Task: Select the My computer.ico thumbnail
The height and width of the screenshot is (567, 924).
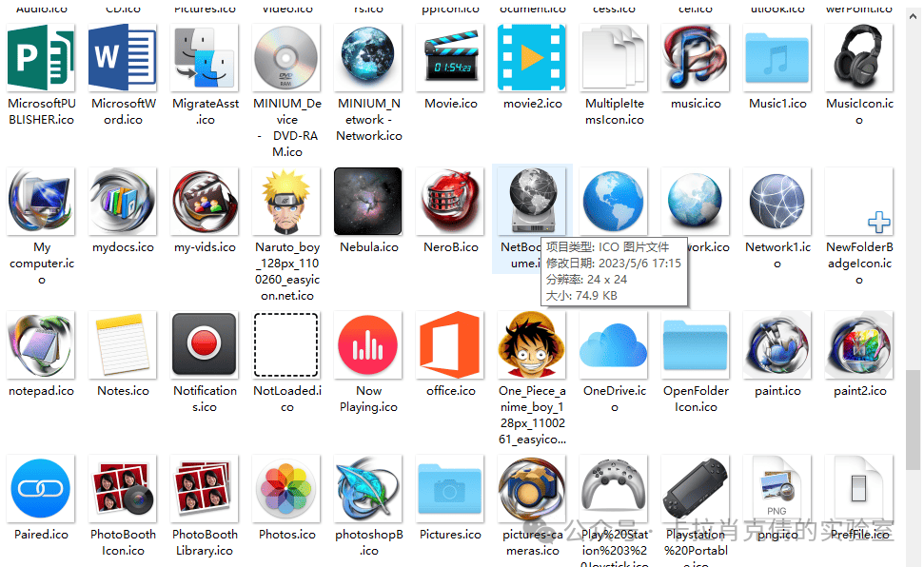Action: click(x=40, y=201)
